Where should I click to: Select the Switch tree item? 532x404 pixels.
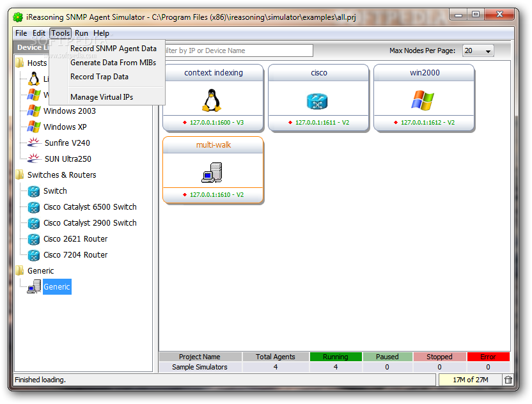55,191
